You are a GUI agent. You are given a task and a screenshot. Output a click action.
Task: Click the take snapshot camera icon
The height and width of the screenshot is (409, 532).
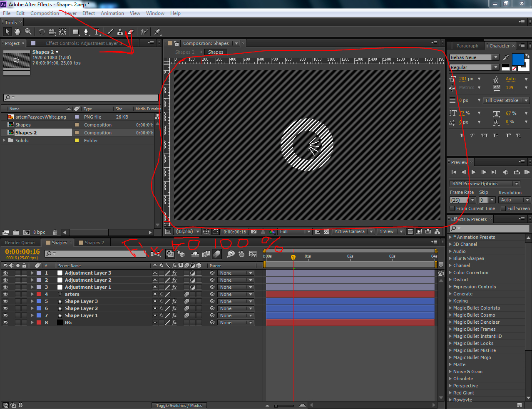click(254, 232)
